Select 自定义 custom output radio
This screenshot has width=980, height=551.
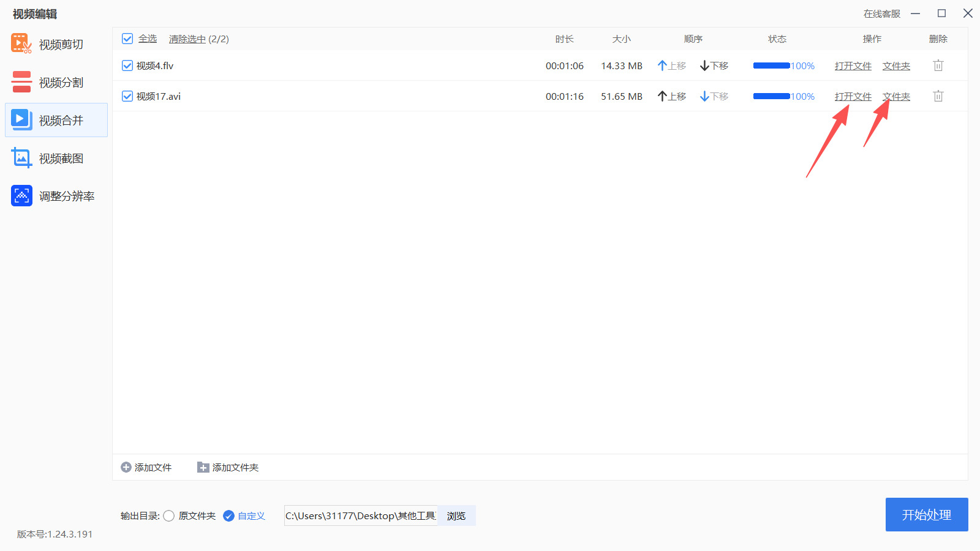[229, 516]
